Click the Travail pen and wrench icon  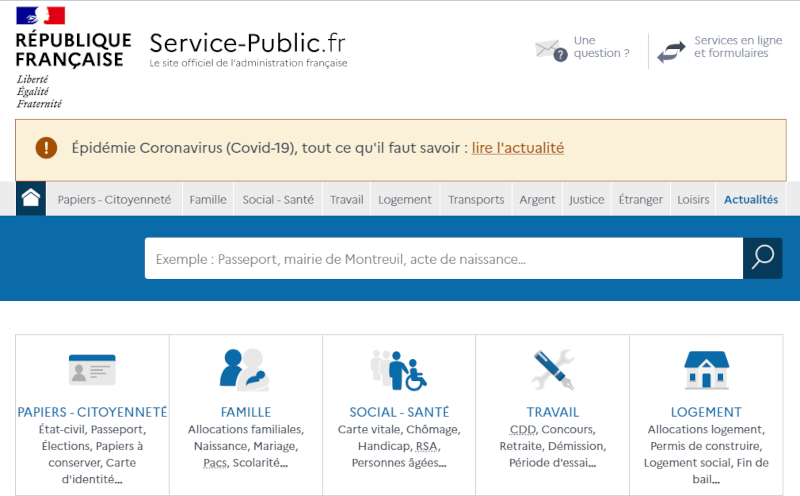click(x=553, y=369)
